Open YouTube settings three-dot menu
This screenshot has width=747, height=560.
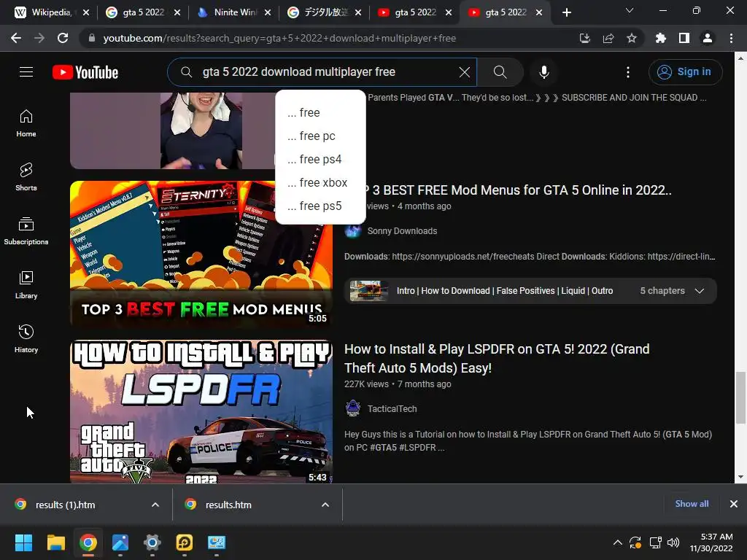pyautogui.click(x=628, y=72)
